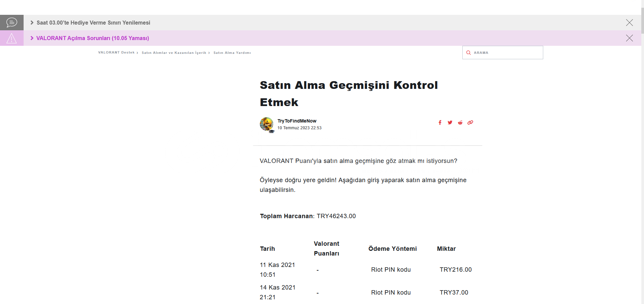Screen dimensions: 644x304
Task: Close the VALORANT Açılma Sorunları banner
Action: tap(629, 38)
